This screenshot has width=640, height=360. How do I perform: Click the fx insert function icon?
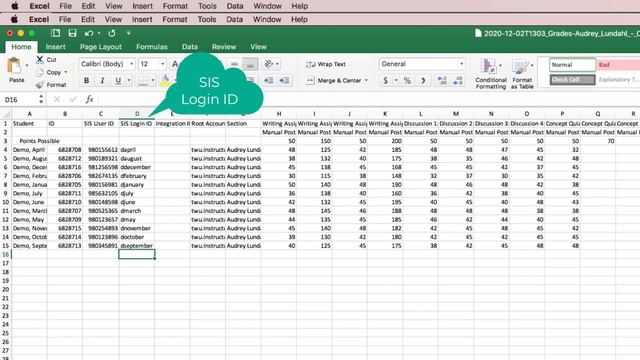point(89,99)
